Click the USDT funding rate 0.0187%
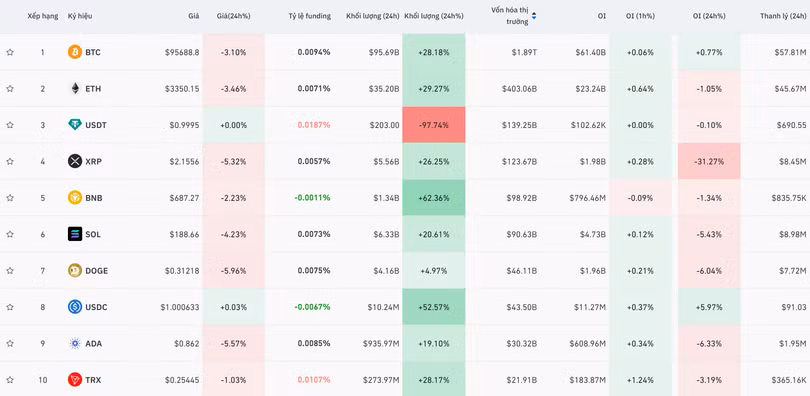Image resolution: width=810 pixels, height=396 pixels. (x=314, y=125)
